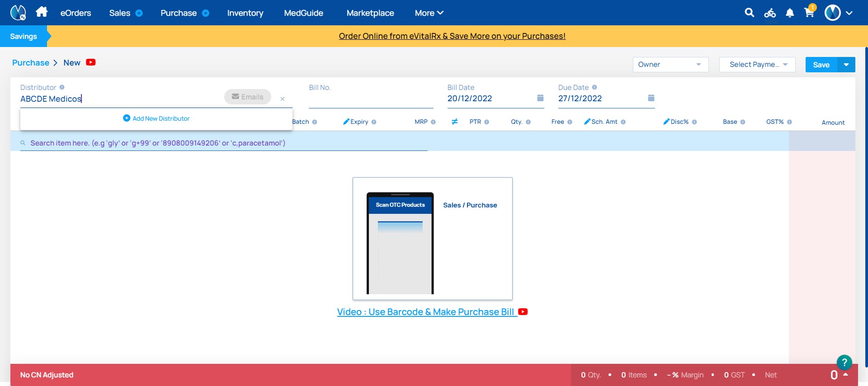Click the Save button
868x386 pixels.
click(x=821, y=65)
